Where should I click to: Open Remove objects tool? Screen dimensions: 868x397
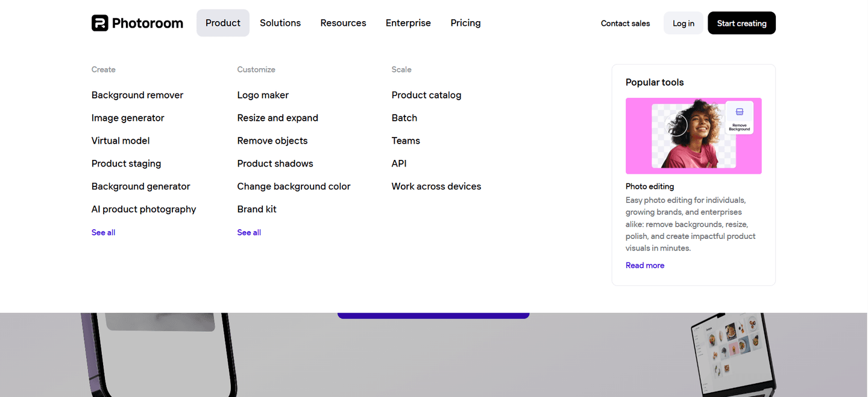coord(272,141)
